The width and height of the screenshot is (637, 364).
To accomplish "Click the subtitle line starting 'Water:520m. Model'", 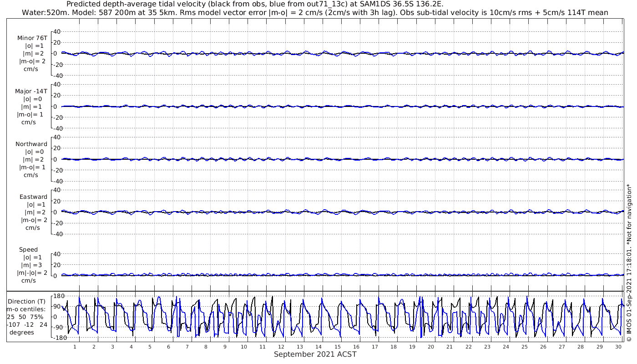I will (315, 12).
